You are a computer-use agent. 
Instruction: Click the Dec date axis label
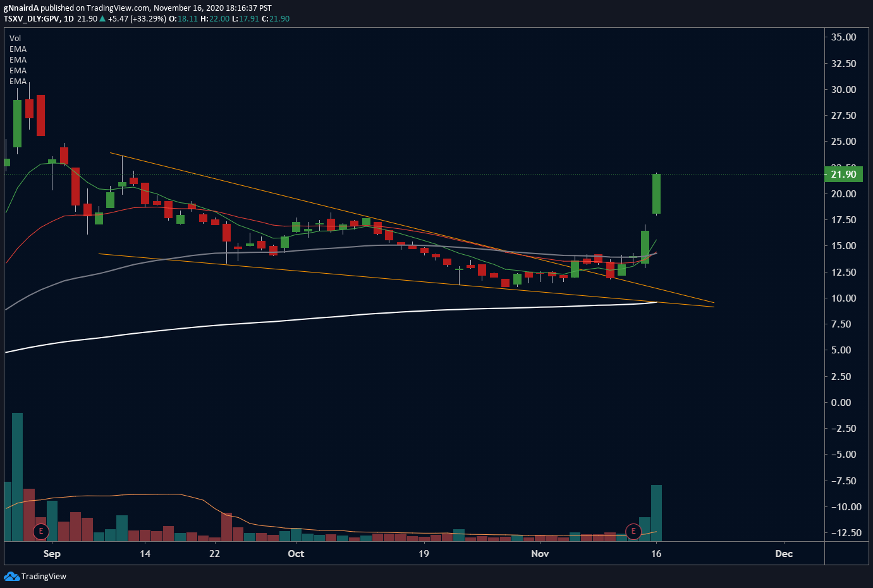784,554
